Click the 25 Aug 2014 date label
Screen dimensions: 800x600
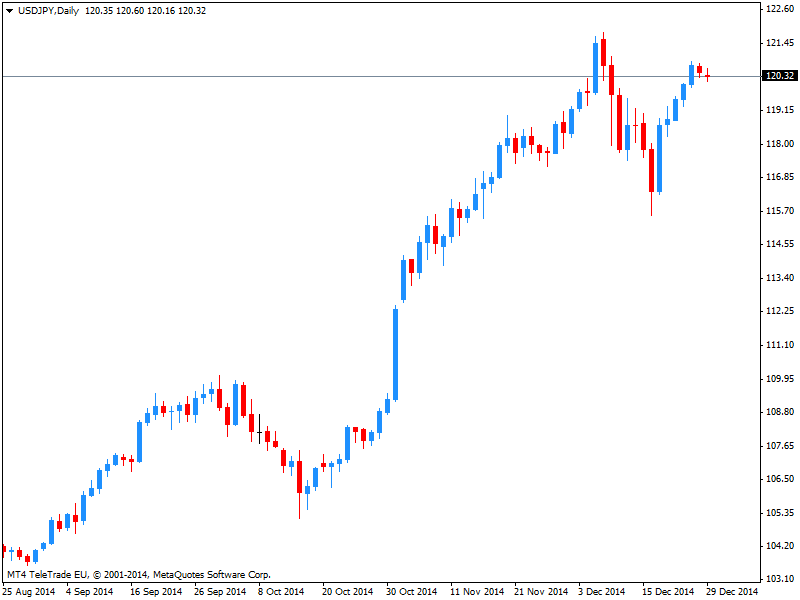point(30,592)
